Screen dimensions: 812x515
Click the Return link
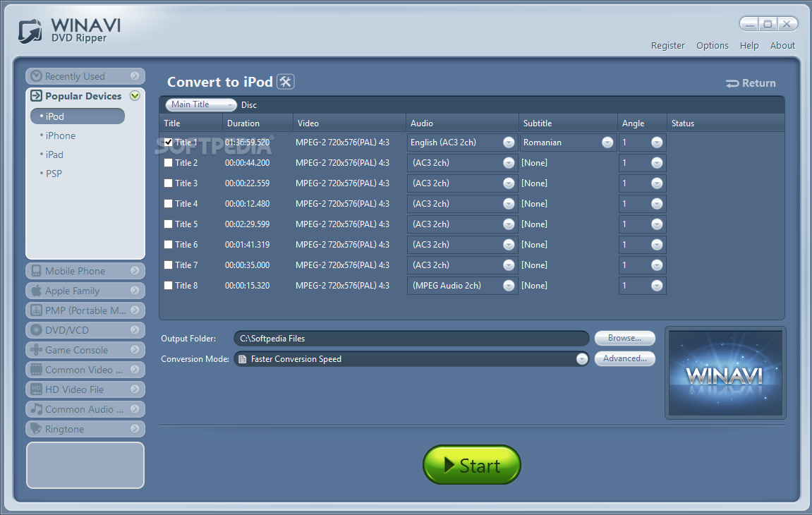click(x=751, y=83)
